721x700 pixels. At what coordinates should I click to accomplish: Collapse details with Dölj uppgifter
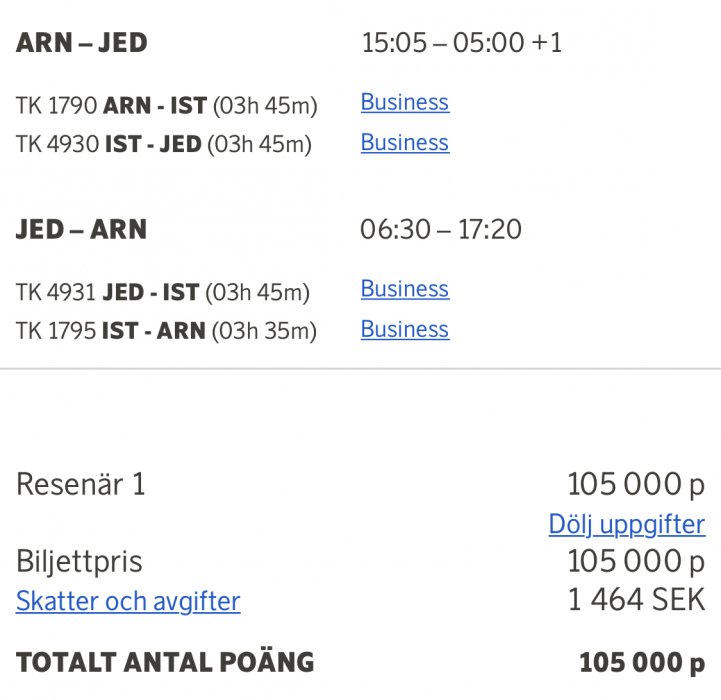click(x=626, y=524)
